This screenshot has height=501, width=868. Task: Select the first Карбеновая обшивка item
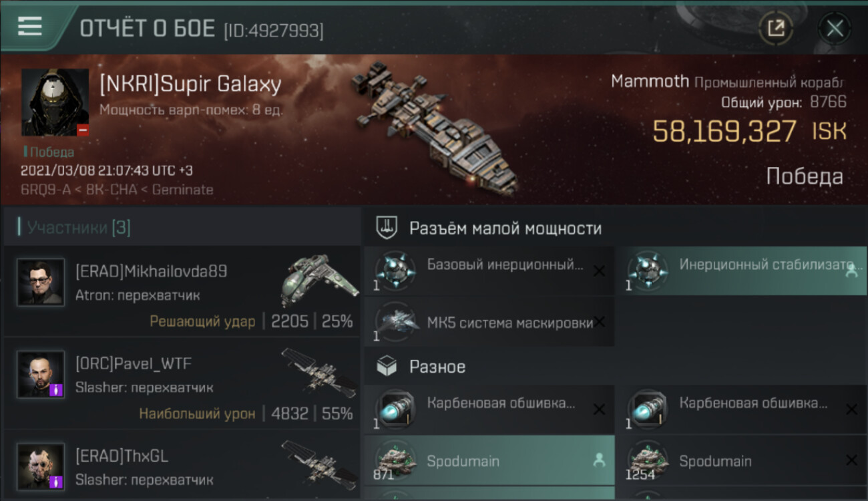coord(489,409)
